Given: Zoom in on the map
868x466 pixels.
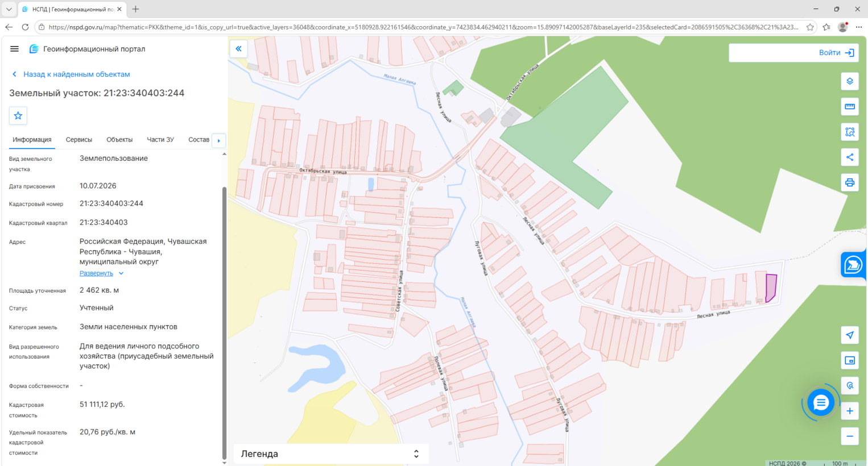Looking at the screenshot, I should pos(850,411).
